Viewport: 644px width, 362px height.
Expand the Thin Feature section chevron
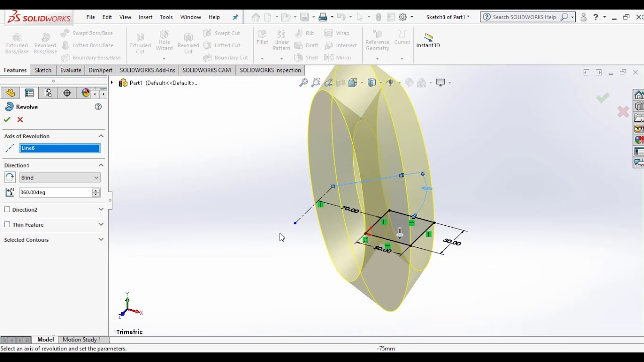pos(101,225)
